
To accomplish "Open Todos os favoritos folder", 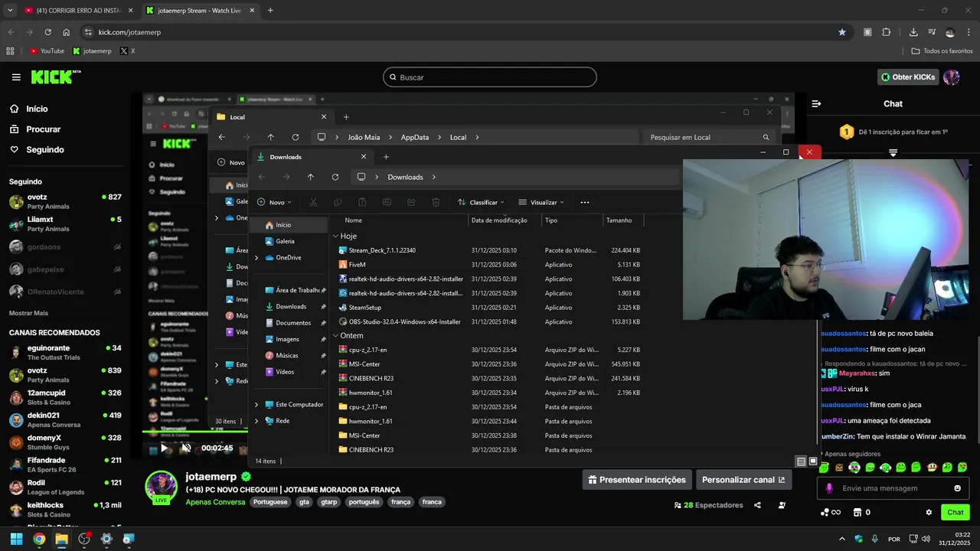I will 942,51.
